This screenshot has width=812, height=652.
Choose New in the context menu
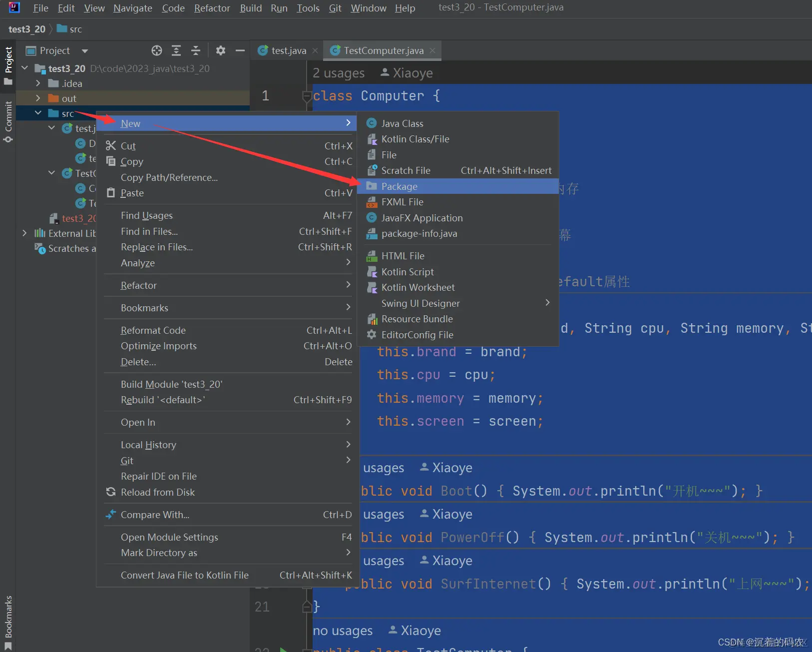226,123
